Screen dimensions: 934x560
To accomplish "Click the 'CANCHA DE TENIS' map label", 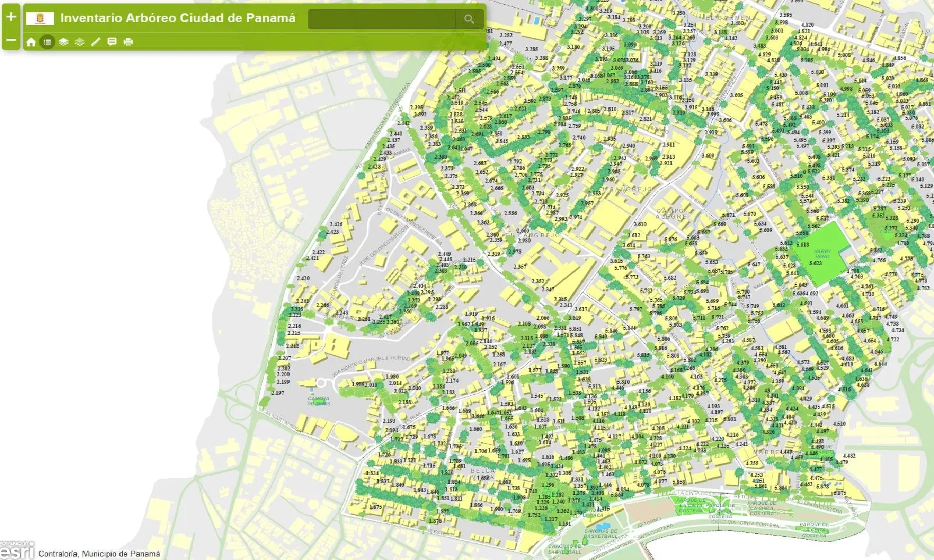I will pos(318,401).
